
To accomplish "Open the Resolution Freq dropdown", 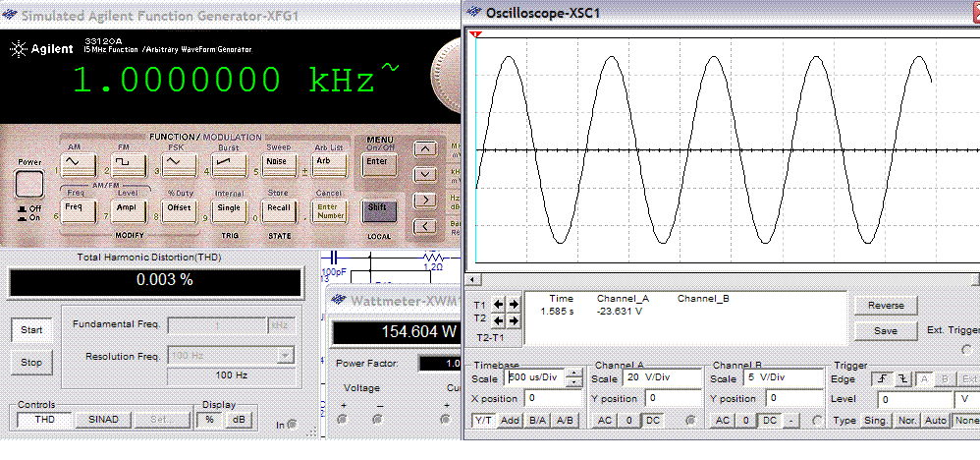I will point(285,356).
